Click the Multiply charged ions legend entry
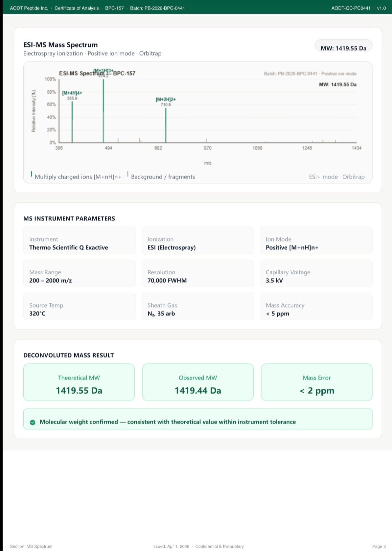 [x=76, y=176]
